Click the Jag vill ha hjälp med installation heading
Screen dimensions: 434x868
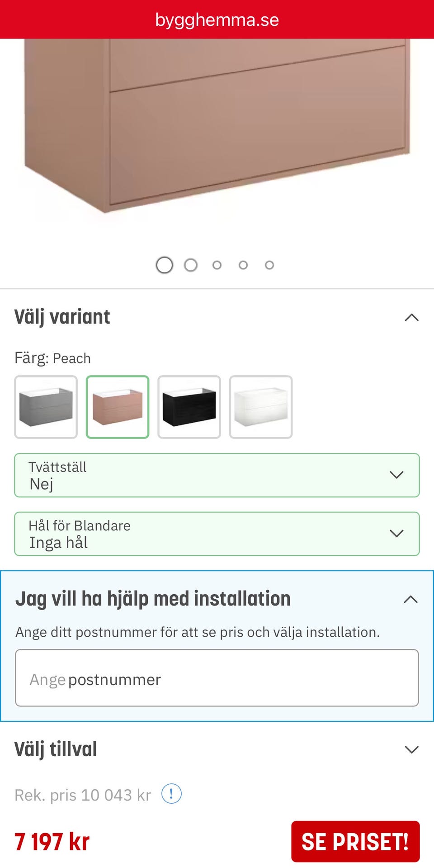153,599
